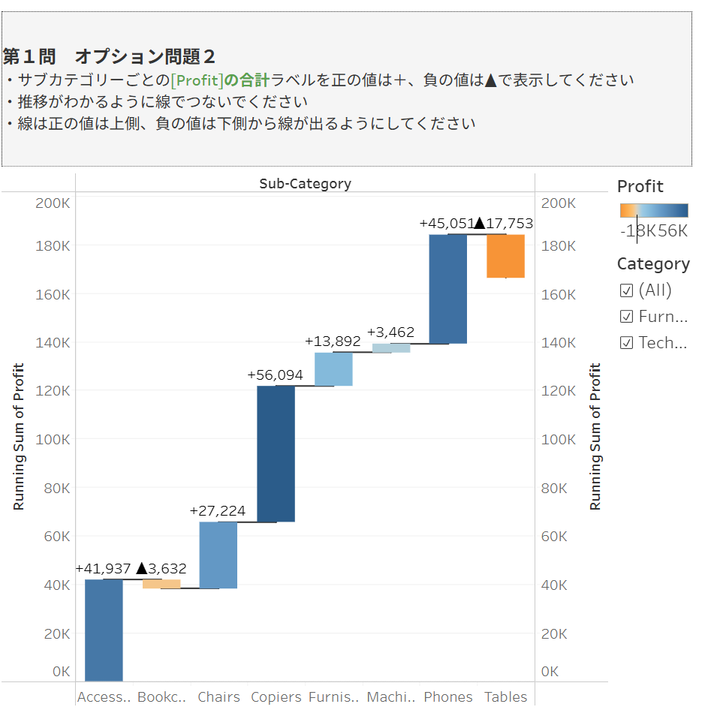Select the light blue Furnishings bar

tap(333, 369)
